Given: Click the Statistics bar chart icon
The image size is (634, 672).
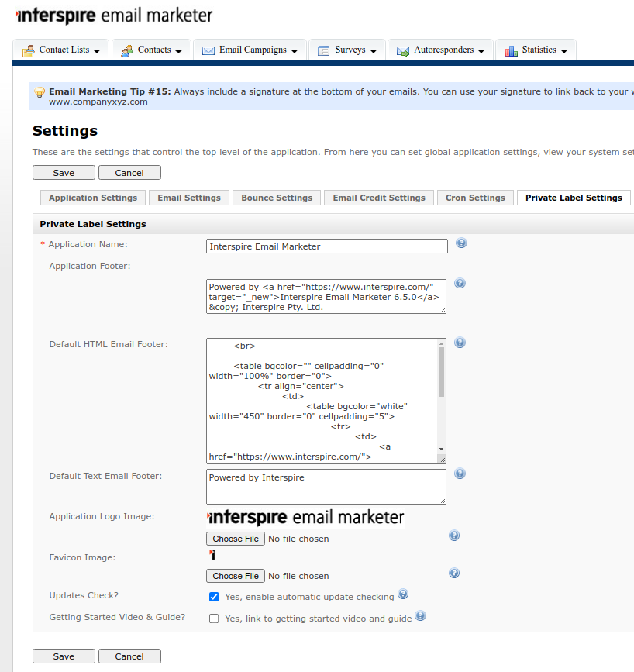Looking at the screenshot, I should [x=511, y=51].
